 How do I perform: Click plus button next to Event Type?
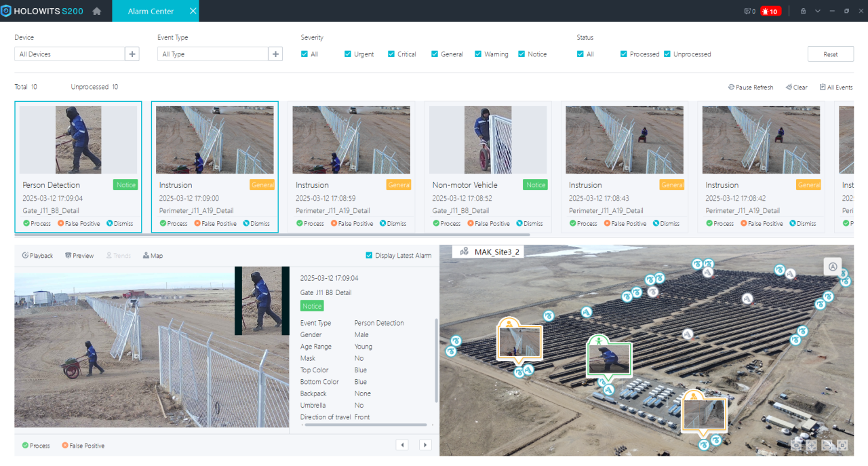(x=275, y=54)
